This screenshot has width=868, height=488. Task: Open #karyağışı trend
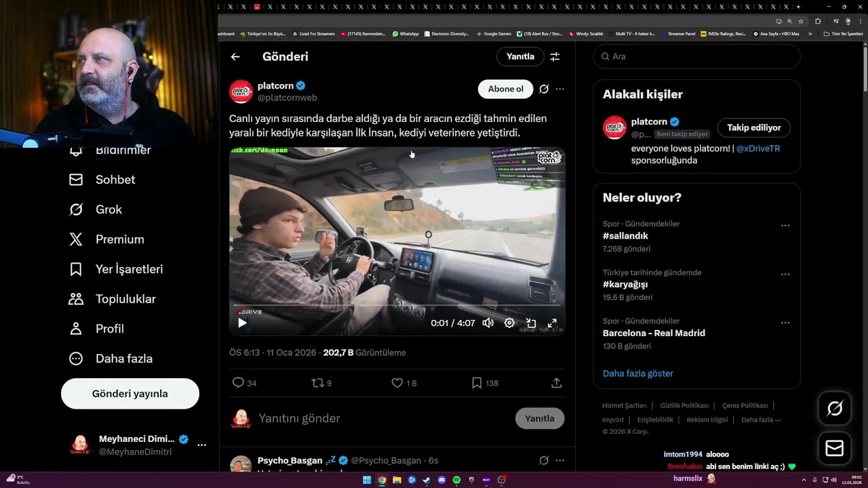coord(627,285)
